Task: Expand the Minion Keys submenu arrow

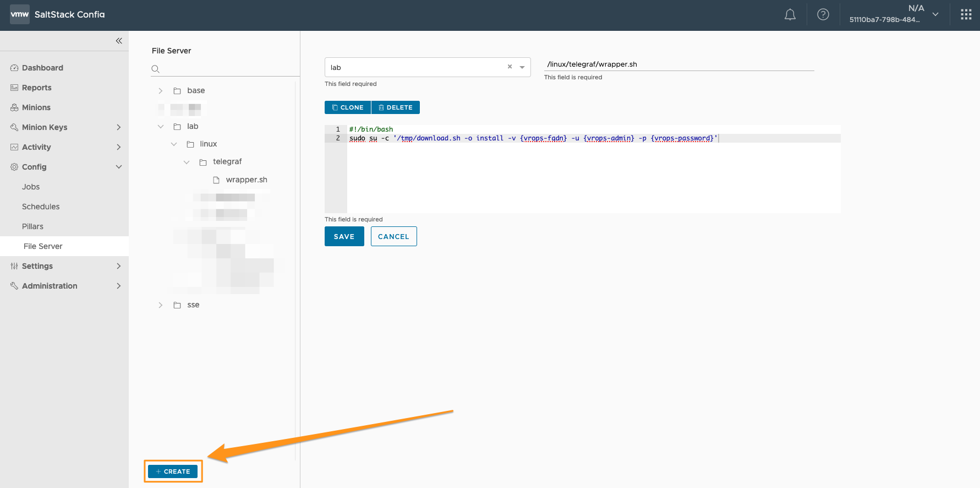Action: tap(119, 127)
